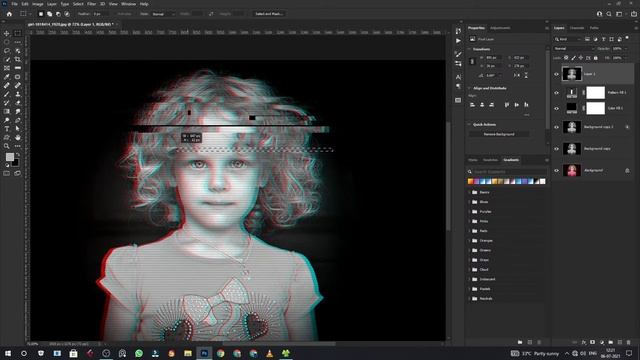The height and width of the screenshot is (360, 640).
Task: Open the Opacity dropdown in Layers
Action: [626, 49]
